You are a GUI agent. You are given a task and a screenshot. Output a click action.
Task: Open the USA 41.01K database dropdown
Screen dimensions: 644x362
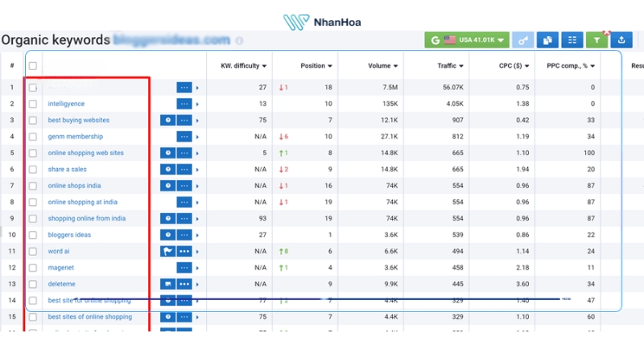pyautogui.click(x=467, y=40)
